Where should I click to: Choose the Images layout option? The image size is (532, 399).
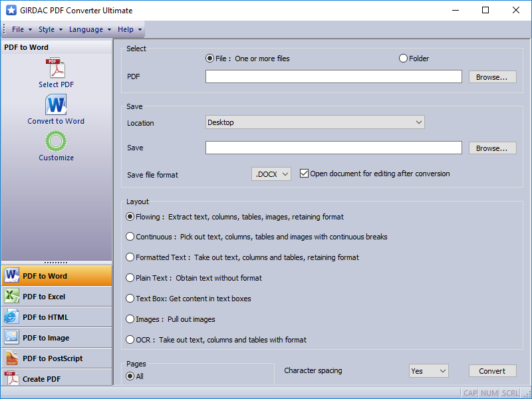tap(130, 319)
